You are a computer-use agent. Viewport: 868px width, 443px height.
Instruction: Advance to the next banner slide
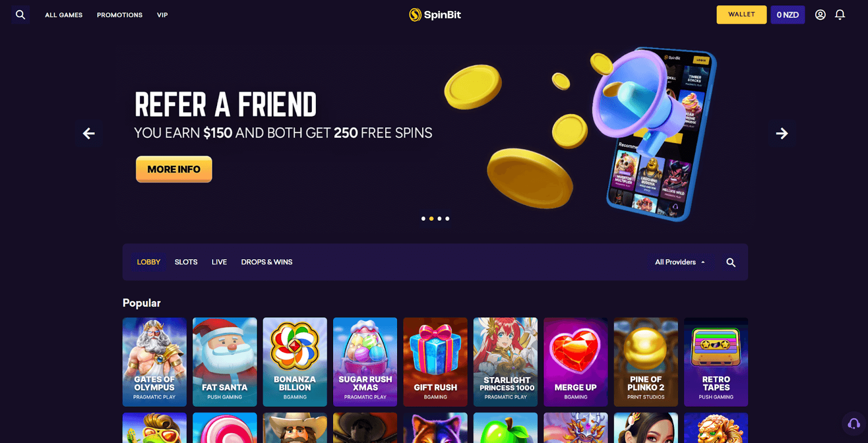[x=782, y=133]
